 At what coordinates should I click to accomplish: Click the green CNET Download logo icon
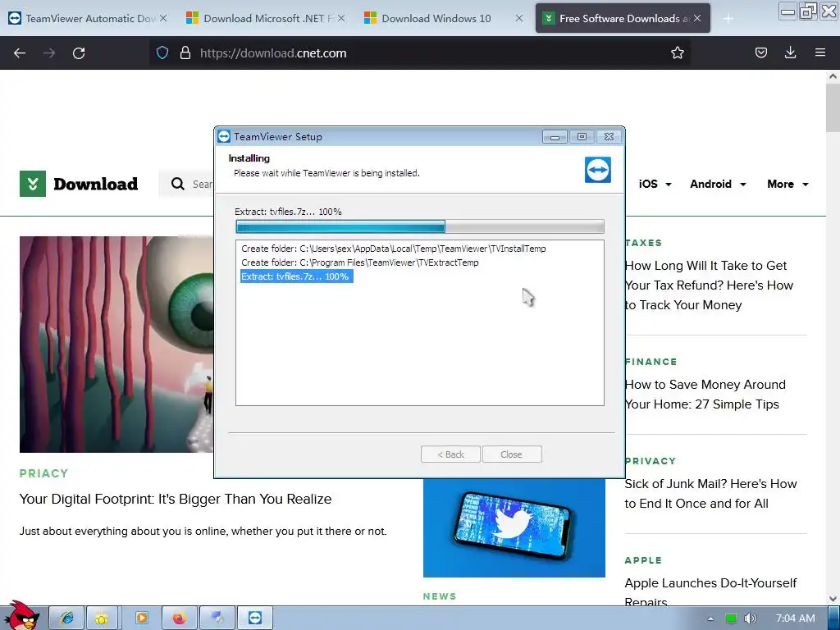(33, 184)
